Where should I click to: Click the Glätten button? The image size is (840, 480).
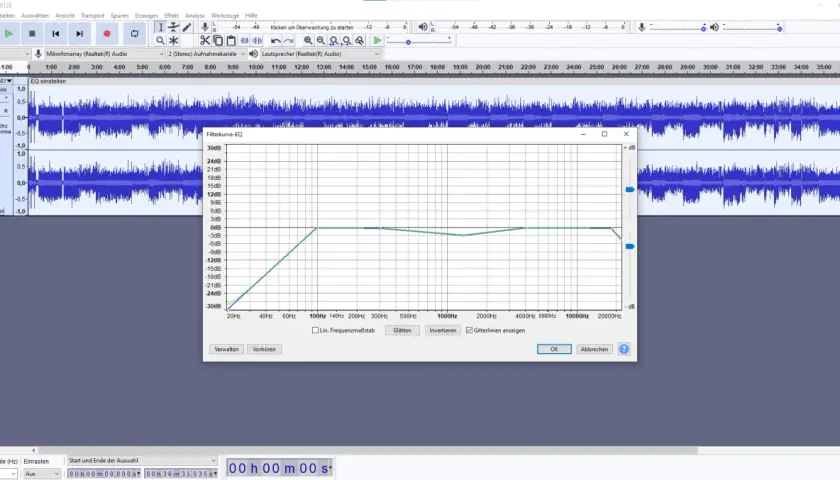[402, 331]
